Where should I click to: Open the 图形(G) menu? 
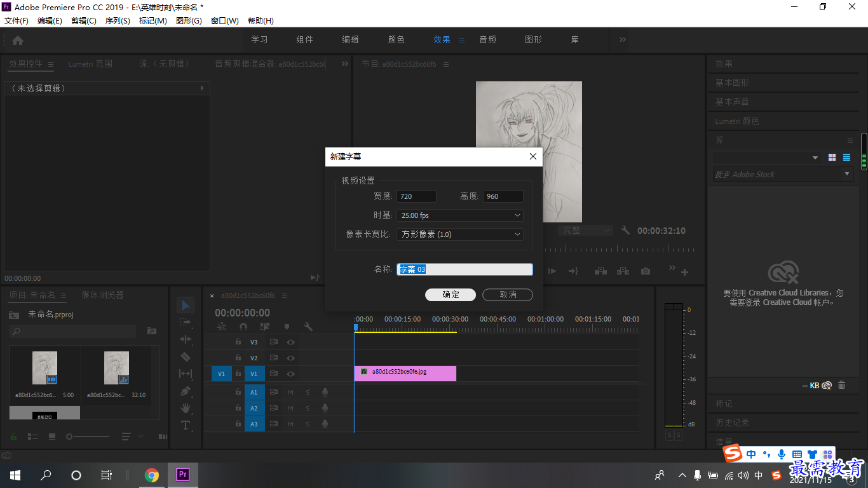point(189,21)
